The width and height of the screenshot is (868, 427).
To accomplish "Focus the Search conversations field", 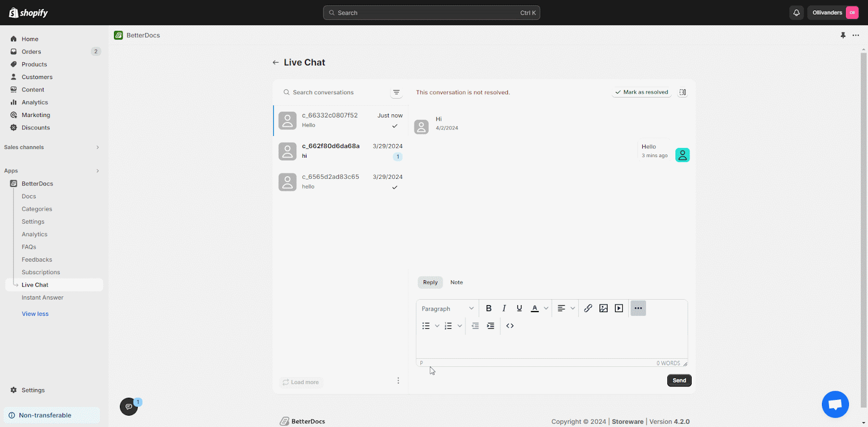I will [334, 93].
